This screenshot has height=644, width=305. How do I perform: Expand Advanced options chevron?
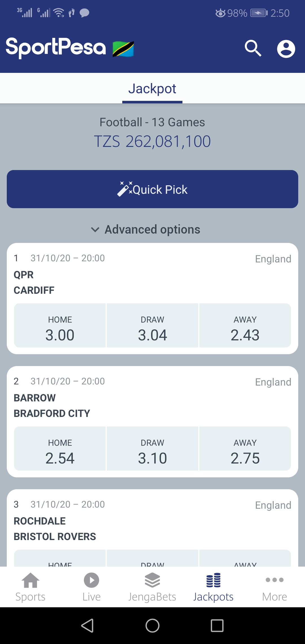[95, 230]
